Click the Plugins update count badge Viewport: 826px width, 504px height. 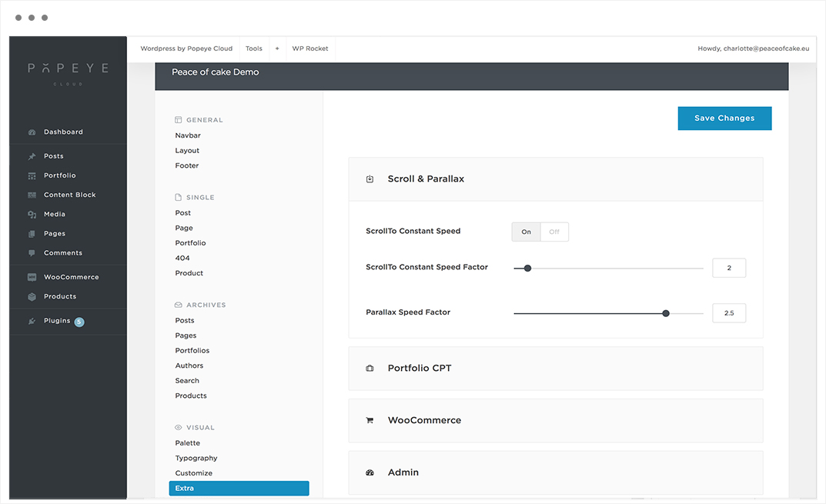click(79, 322)
